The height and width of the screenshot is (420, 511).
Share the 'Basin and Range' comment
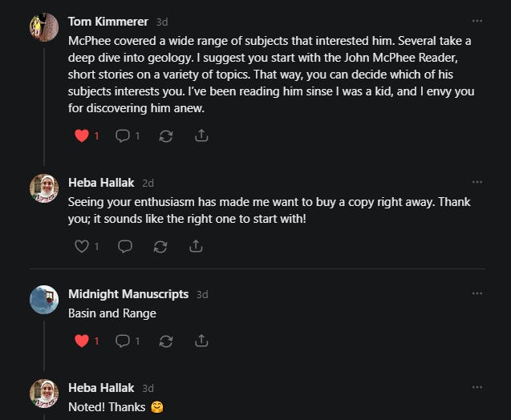pos(201,341)
